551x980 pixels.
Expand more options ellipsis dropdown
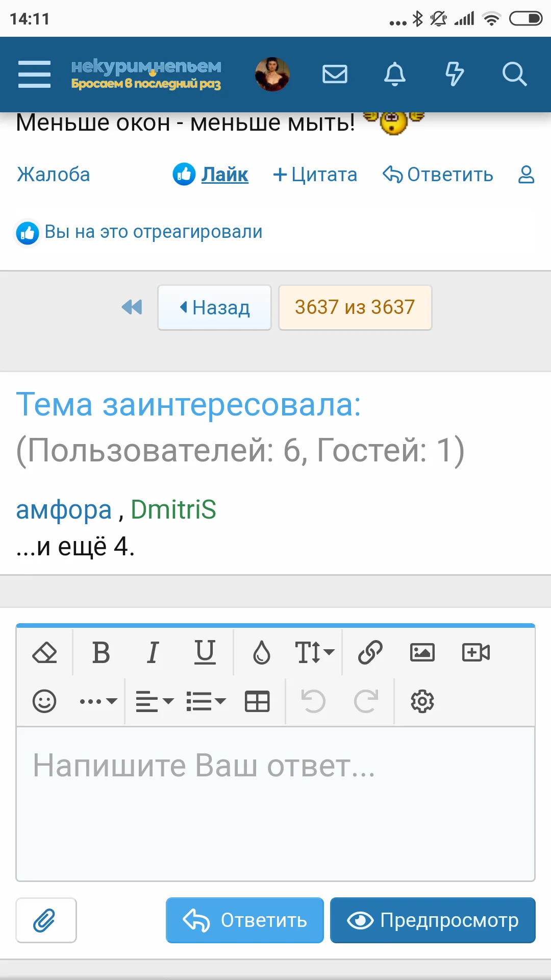click(98, 701)
